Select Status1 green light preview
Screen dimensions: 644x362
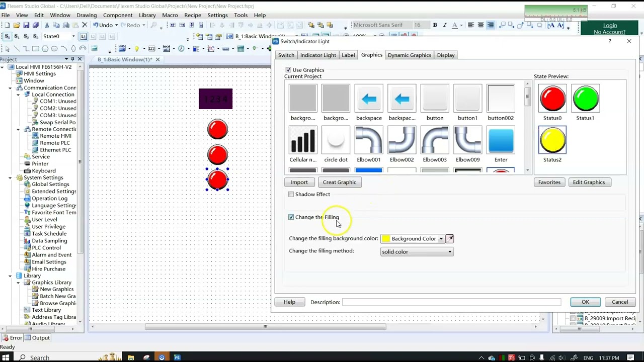click(x=585, y=99)
